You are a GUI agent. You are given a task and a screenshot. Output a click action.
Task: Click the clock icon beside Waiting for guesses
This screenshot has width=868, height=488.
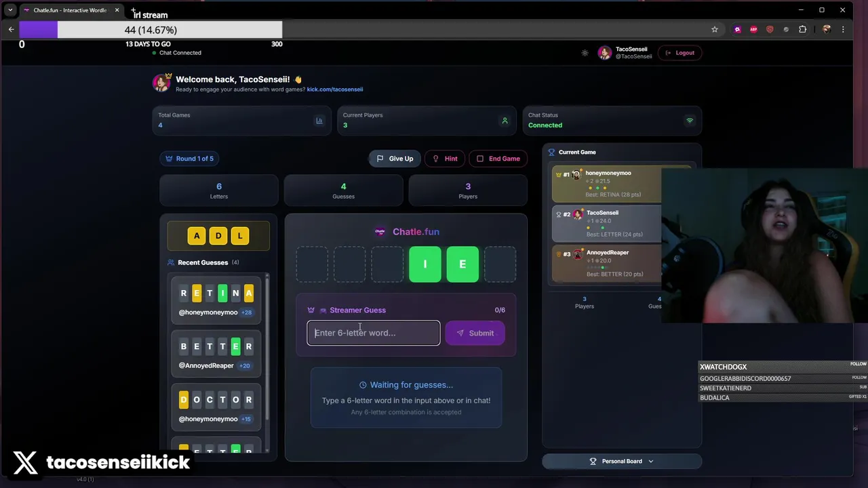click(x=363, y=385)
